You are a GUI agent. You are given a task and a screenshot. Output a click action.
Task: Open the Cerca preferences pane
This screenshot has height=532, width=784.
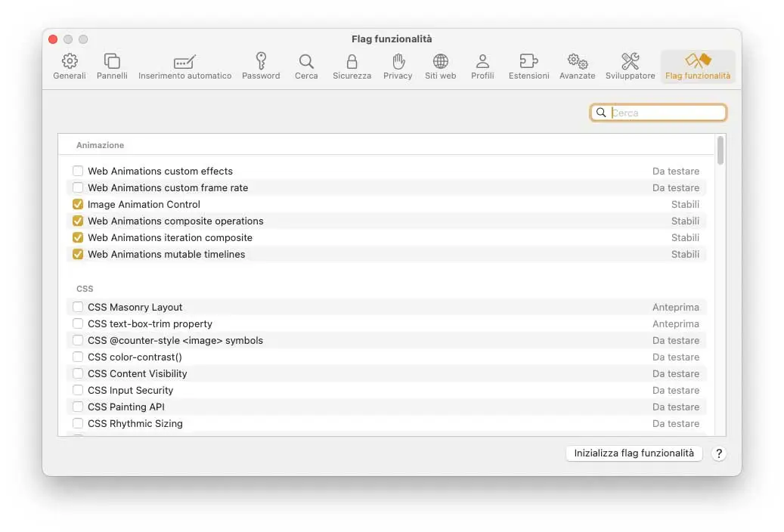[306, 66]
